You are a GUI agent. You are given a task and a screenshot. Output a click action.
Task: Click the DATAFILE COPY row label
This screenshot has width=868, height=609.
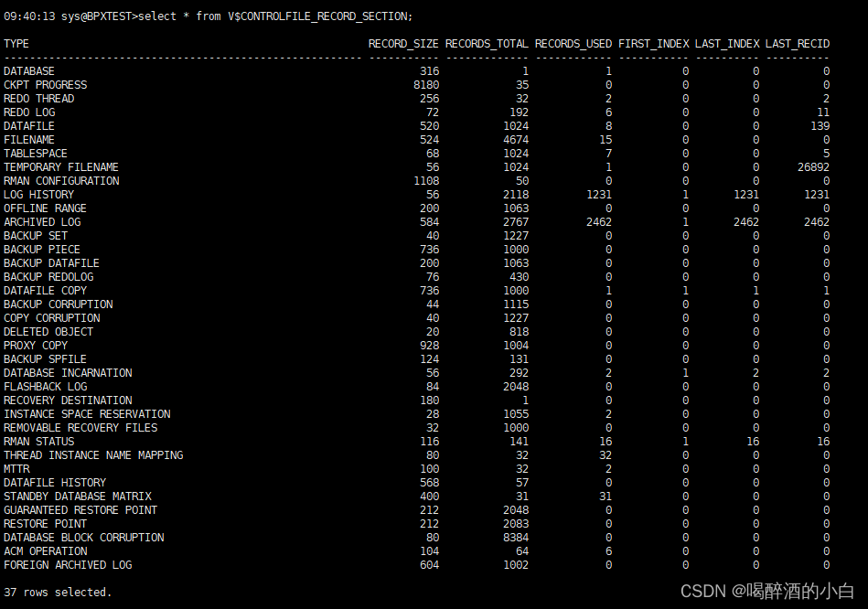click(46, 291)
